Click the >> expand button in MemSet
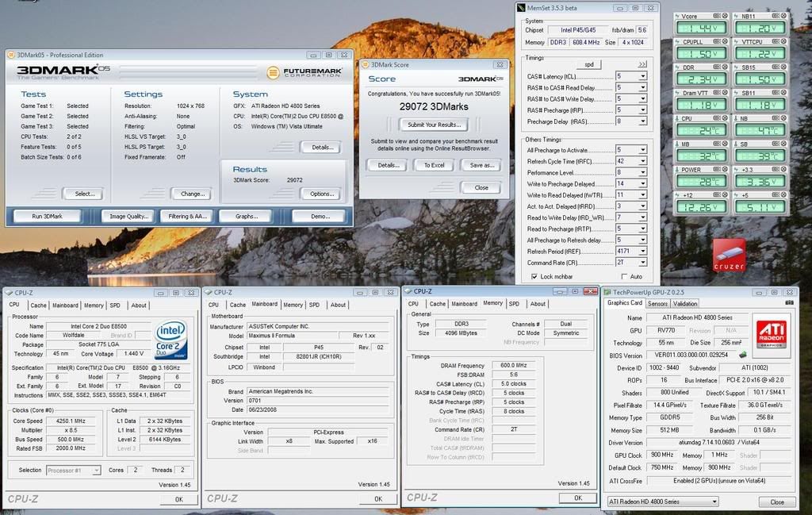This screenshot has width=812, height=515. tap(642, 64)
